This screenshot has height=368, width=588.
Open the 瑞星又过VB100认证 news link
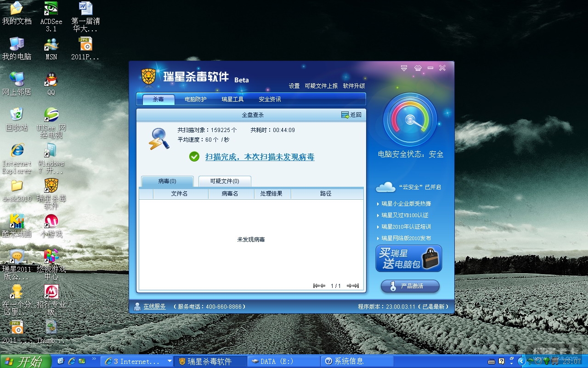tap(405, 215)
